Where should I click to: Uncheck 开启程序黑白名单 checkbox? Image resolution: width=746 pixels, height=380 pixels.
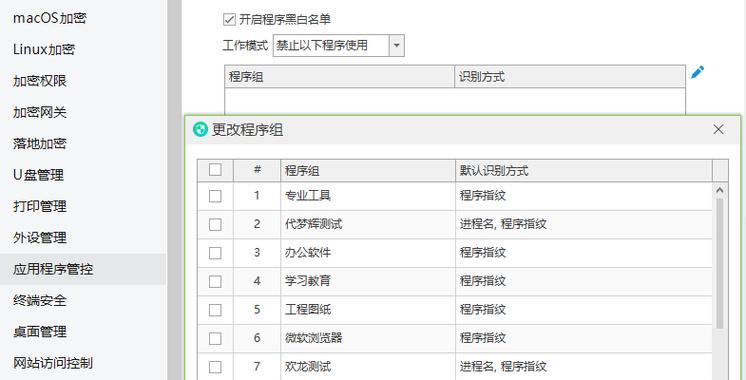[229, 19]
